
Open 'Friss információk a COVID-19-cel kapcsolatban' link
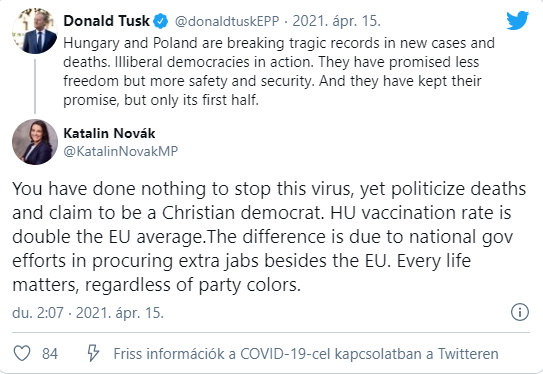306,354
